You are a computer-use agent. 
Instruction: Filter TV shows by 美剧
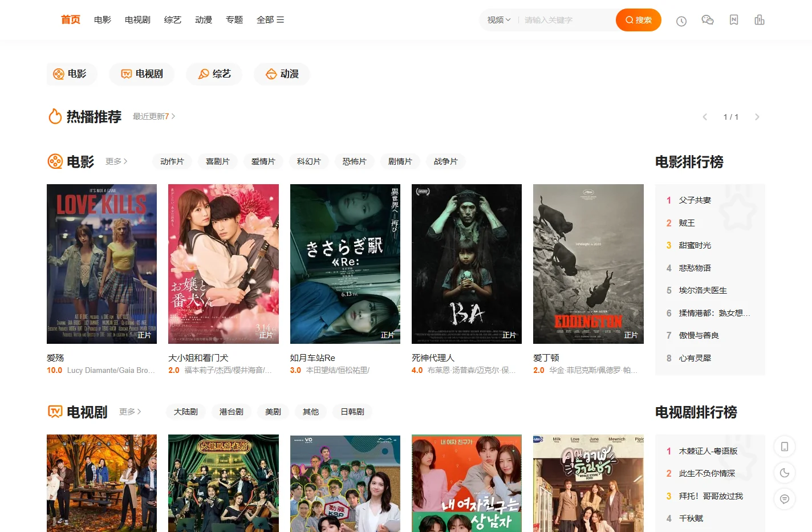tap(273, 412)
